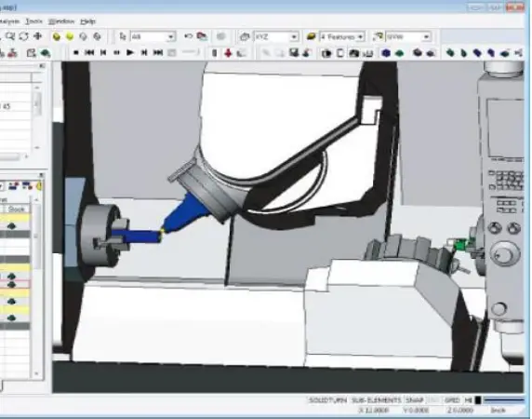Click the second yellow shaded sphere icon
The width and height of the screenshot is (532, 419).
pyautogui.click(x=70, y=36)
